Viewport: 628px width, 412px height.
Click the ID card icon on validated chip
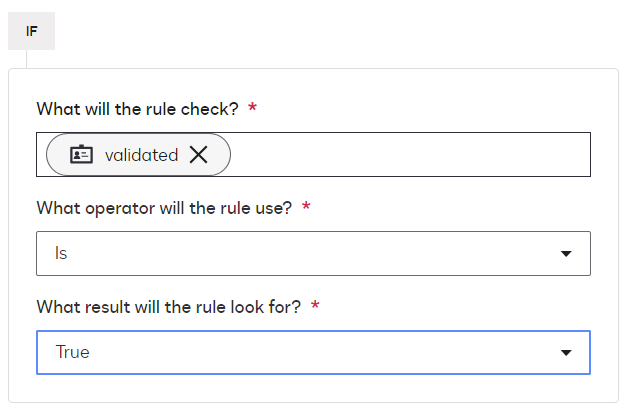[x=81, y=155]
